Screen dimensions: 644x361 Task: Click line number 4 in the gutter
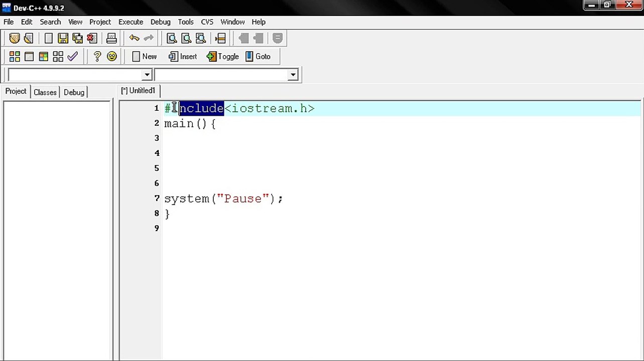pyautogui.click(x=157, y=153)
